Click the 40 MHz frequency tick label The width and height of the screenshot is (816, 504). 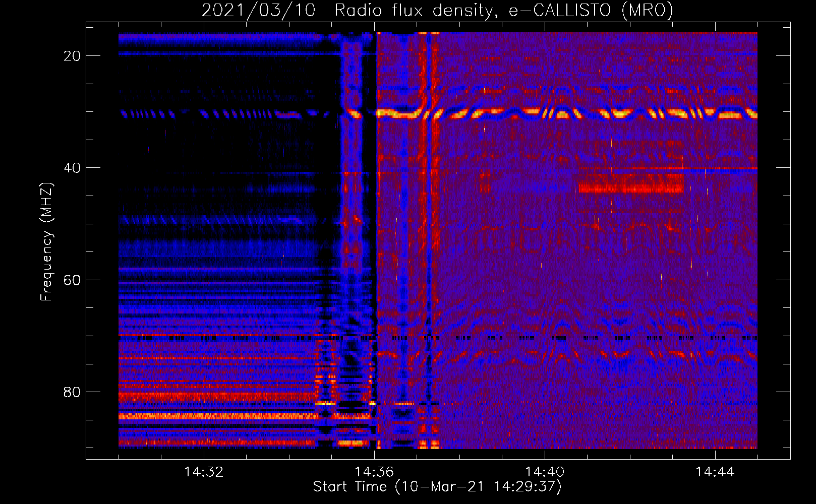tap(72, 168)
